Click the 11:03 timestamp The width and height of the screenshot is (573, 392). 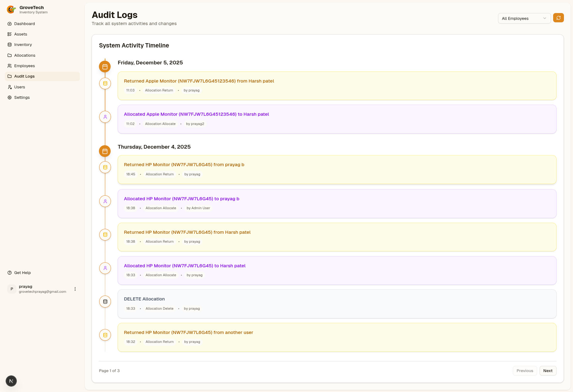(130, 90)
